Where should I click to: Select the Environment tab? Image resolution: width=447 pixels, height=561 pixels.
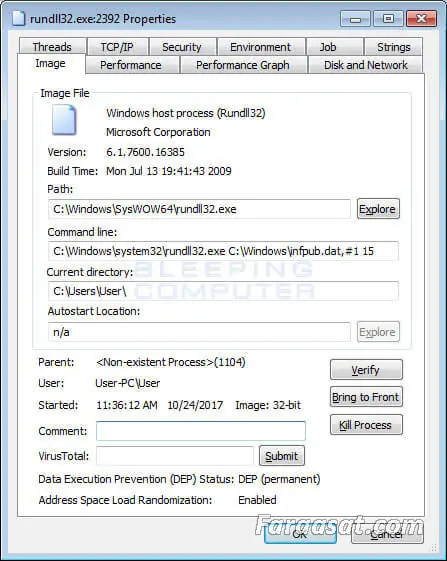click(261, 47)
